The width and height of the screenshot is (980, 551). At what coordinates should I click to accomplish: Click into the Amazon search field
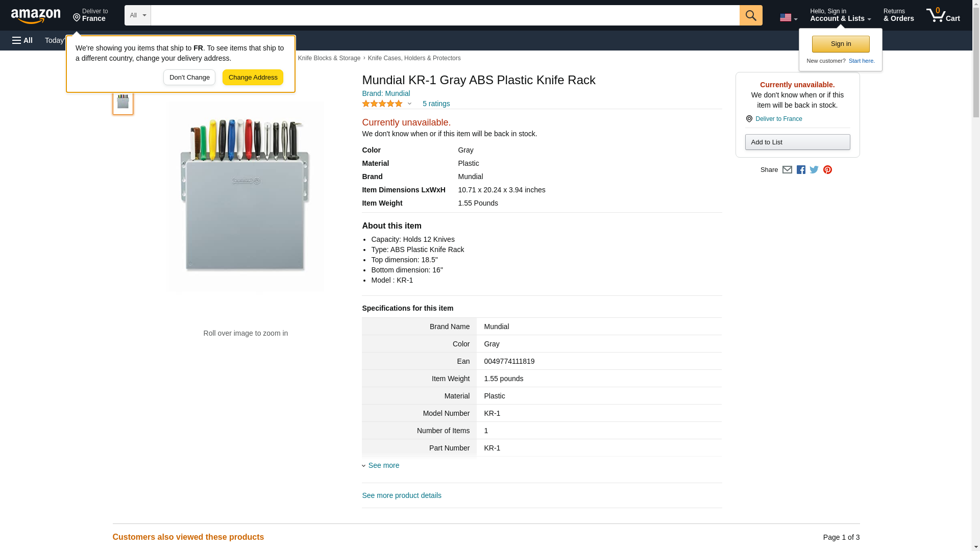click(445, 15)
